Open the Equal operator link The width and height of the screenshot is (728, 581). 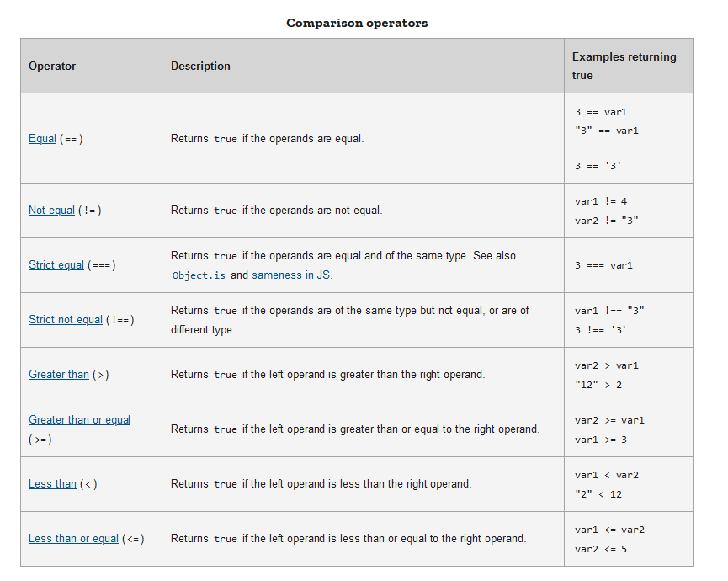[x=42, y=139]
